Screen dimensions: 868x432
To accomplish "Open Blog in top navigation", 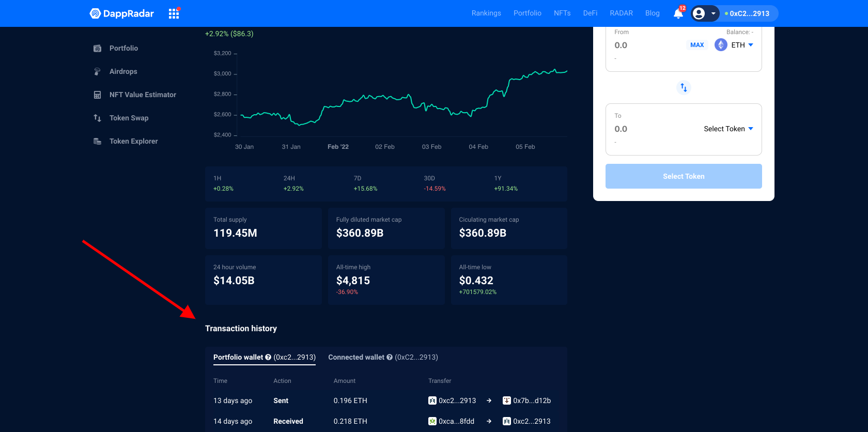I will pyautogui.click(x=653, y=13).
